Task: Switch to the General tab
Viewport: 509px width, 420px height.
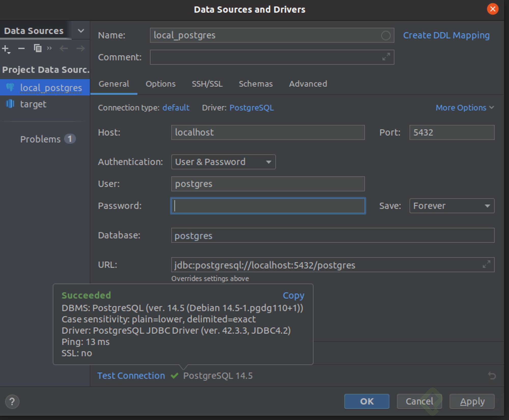Action: pos(114,84)
